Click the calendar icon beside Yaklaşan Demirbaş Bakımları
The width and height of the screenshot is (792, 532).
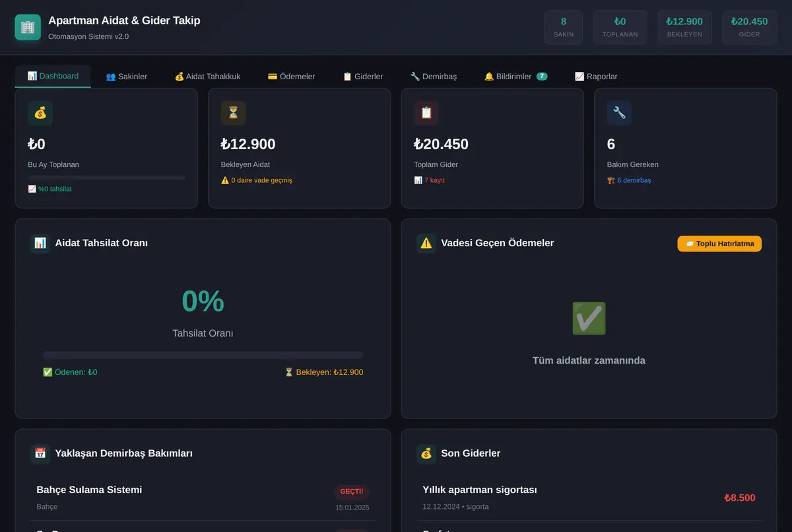coord(40,453)
